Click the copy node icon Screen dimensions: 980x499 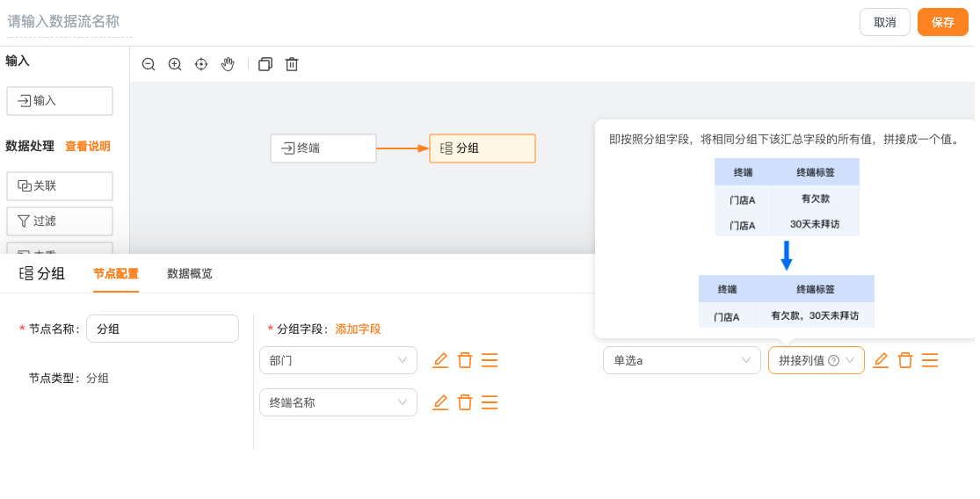click(265, 64)
